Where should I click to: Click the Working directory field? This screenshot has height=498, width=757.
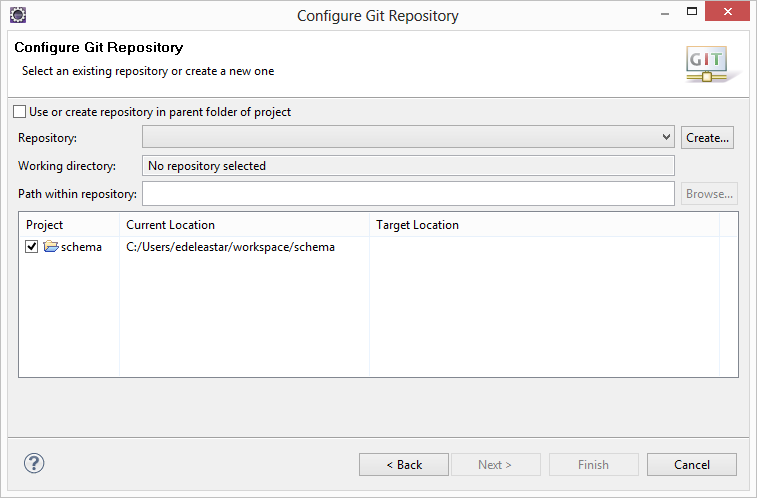tap(408, 166)
